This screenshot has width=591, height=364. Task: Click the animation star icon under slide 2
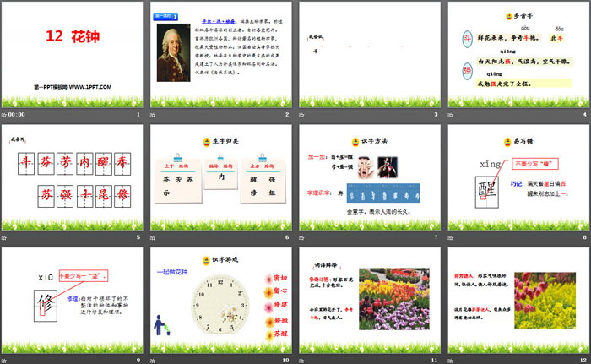(153, 115)
